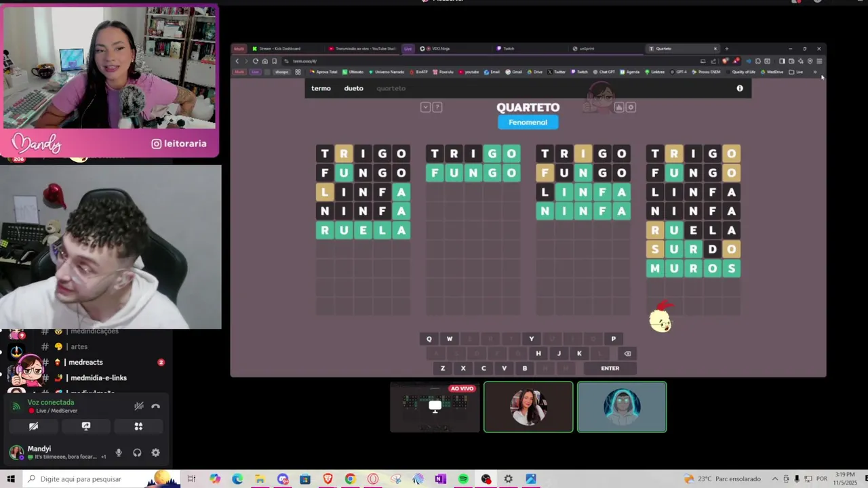868x488 pixels.
Task: Open the Windows Start menu
Action: [11, 479]
